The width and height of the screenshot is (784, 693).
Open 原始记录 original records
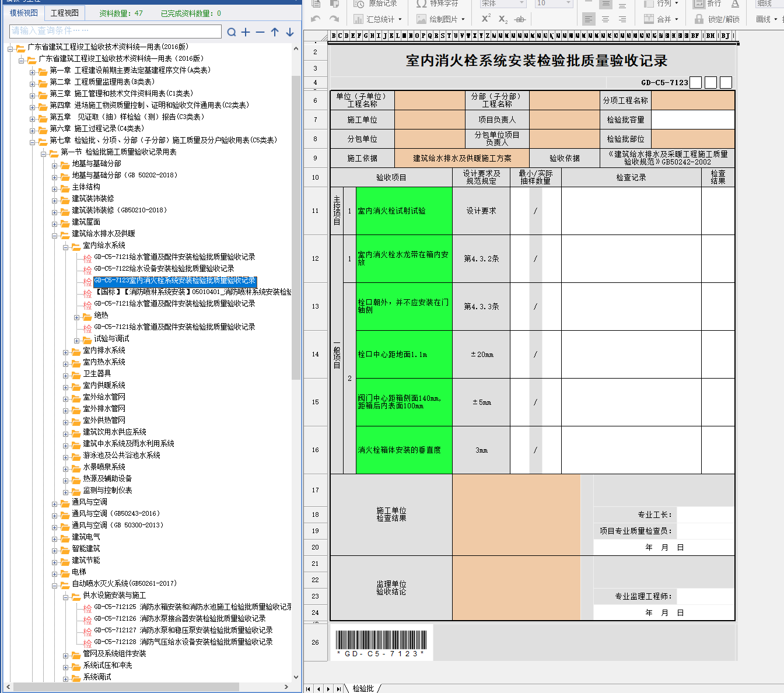tap(375, 3)
